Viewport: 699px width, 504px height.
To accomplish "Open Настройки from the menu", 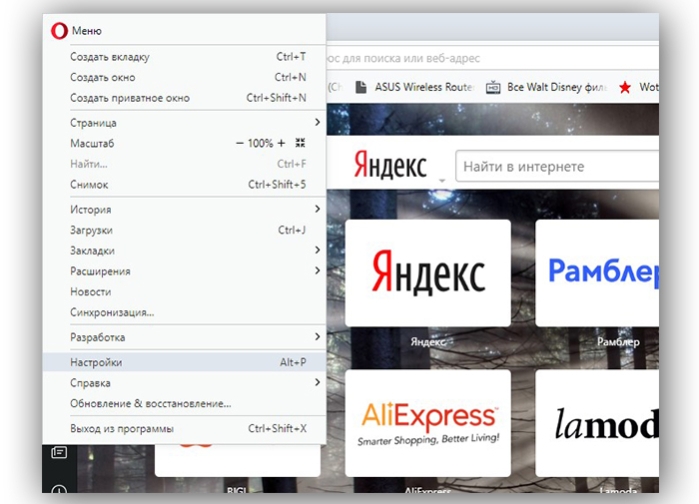I will [x=184, y=362].
